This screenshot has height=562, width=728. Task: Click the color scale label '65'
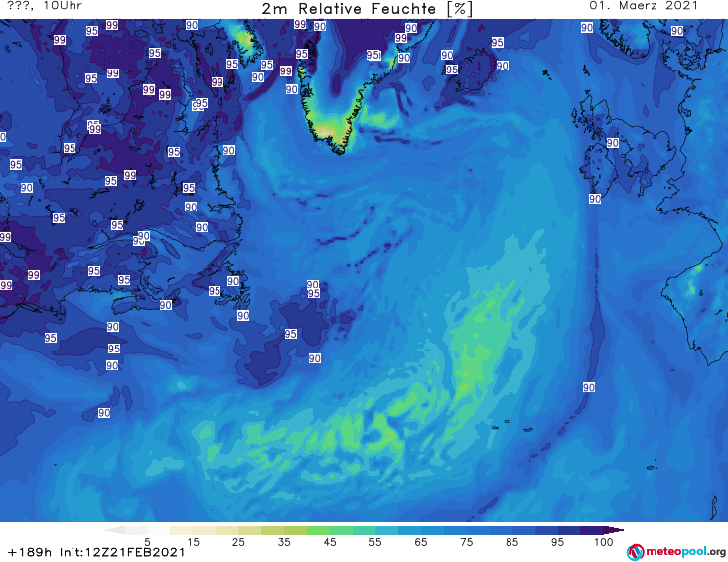pos(421,542)
